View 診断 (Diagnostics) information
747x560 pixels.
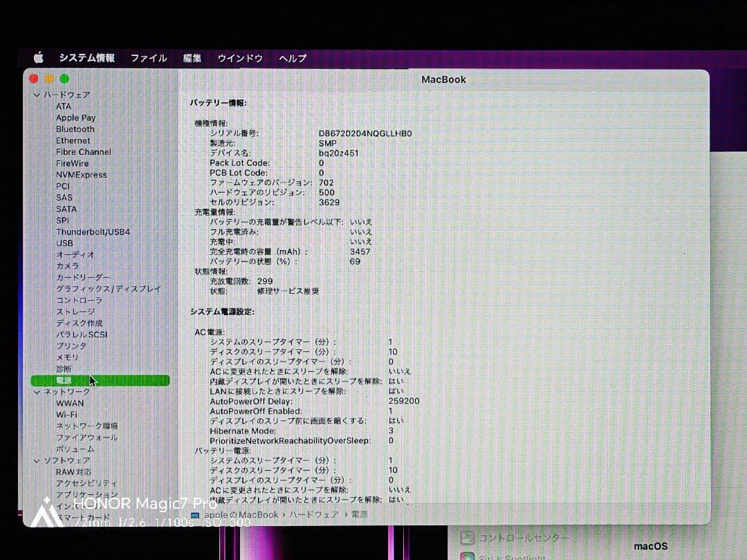[64, 368]
